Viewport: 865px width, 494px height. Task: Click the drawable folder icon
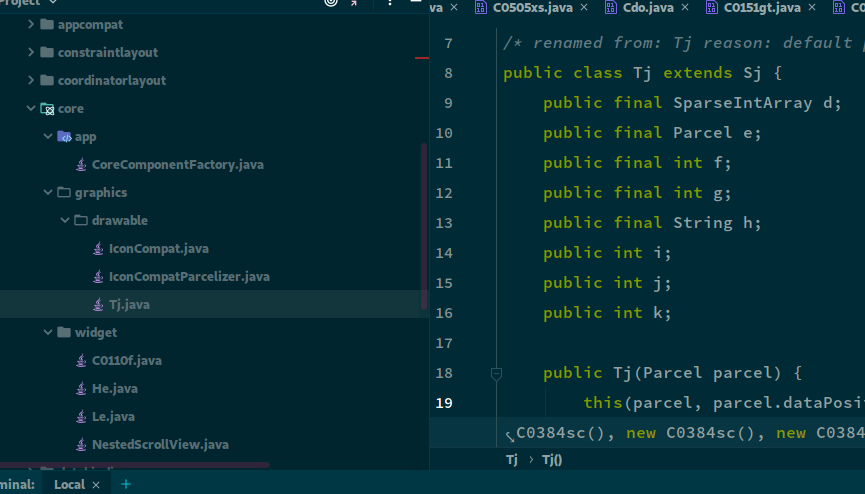coord(81,220)
